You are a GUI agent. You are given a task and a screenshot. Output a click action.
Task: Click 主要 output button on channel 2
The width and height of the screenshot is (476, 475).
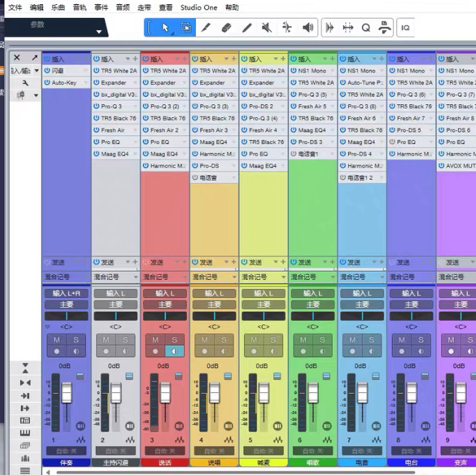115,305
